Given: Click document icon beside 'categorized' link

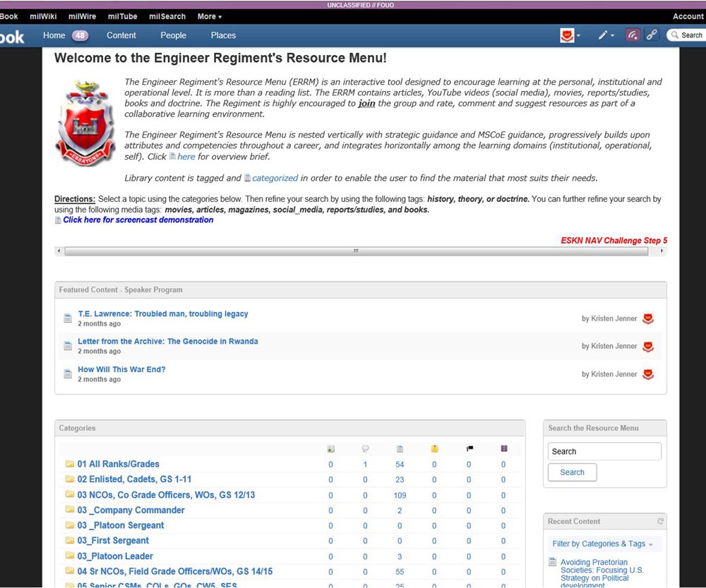Looking at the screenshot, I should [x=247, y=178].
